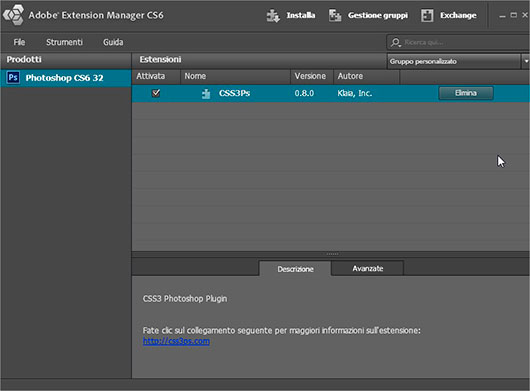Click the panel divider grip handle

332,254
